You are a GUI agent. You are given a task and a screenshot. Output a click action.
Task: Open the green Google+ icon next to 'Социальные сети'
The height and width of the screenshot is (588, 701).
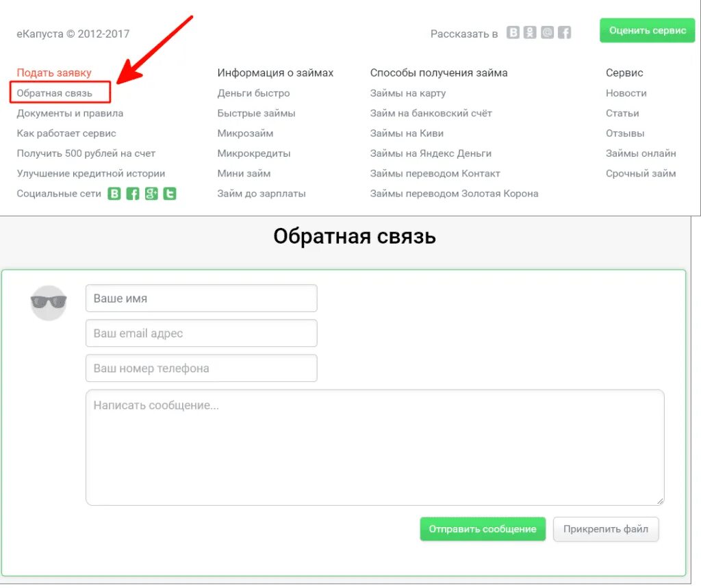151,194
